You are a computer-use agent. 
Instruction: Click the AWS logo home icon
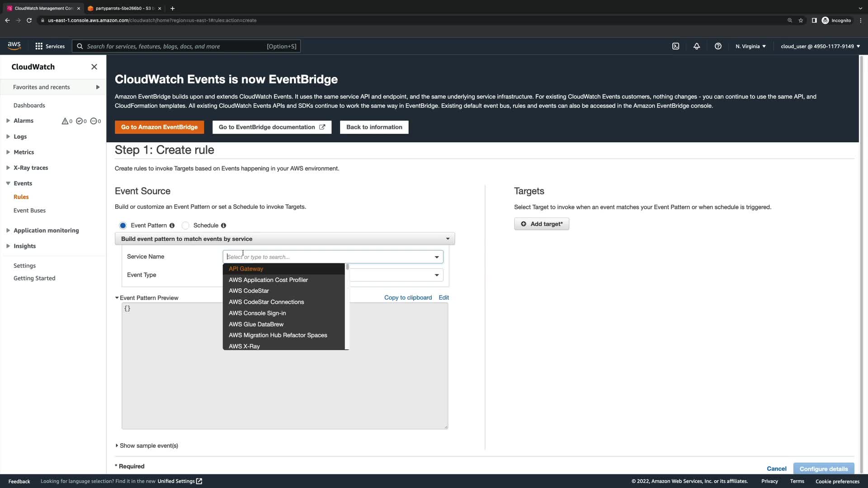[x=14, y=46]
